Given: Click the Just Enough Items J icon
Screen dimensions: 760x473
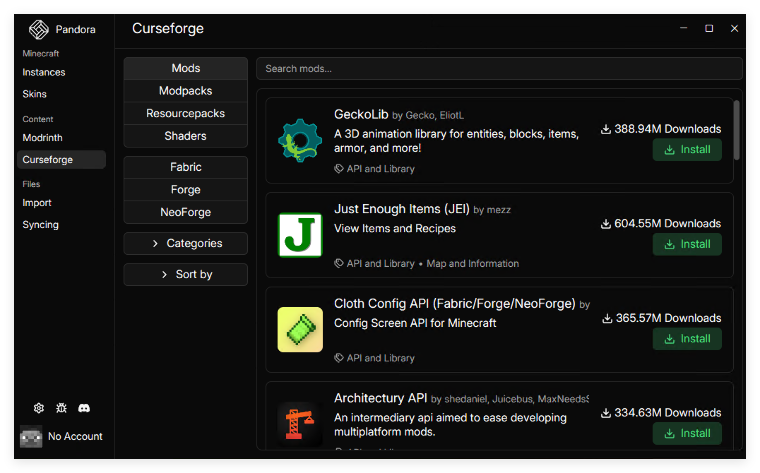Looking at the screenshot, I should coord(300,235).
